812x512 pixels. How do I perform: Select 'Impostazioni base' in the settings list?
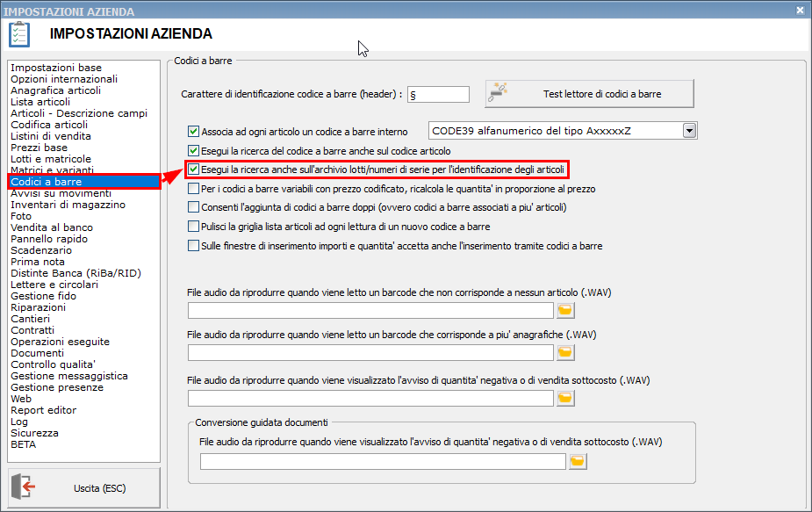(x=56, y=68)
